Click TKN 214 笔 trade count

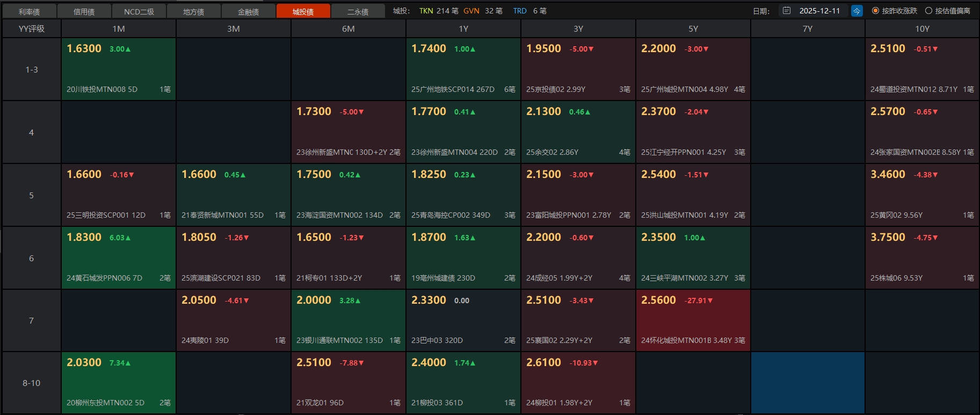[439, 11]
